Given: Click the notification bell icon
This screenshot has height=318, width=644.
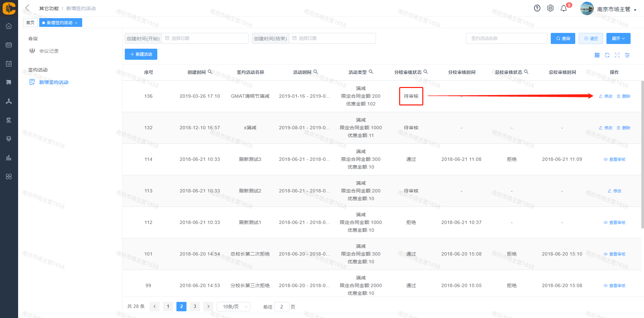Looking at the screenshot, I should 564,8.
